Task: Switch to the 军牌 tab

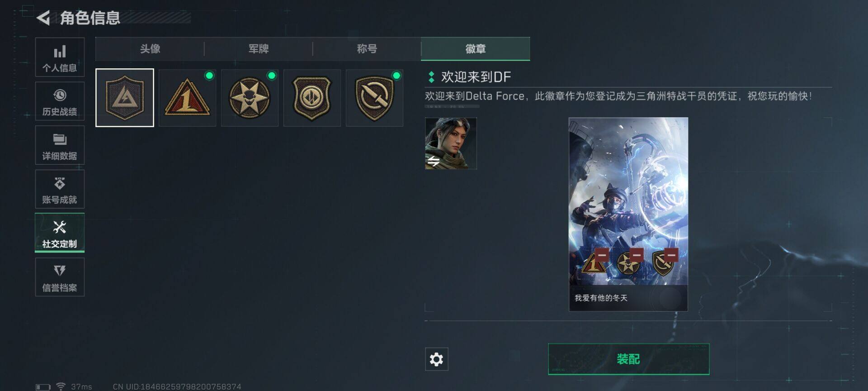Action: [x=258, y=49]
